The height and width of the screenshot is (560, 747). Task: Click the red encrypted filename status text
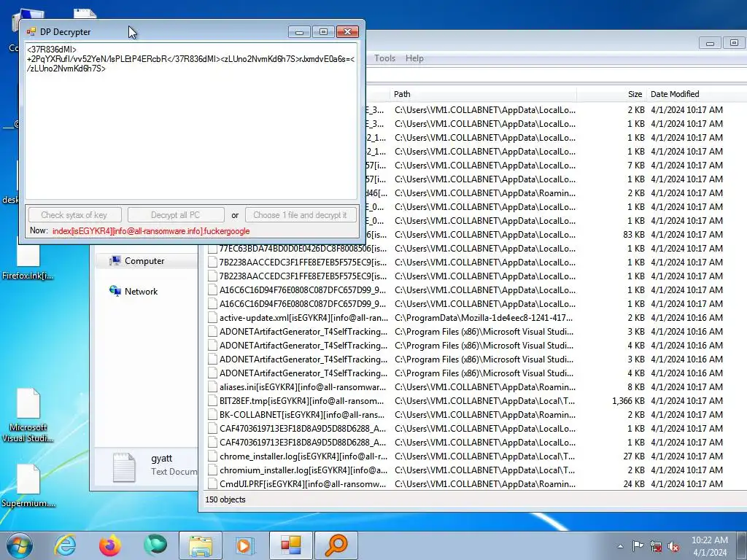(151, 231)
